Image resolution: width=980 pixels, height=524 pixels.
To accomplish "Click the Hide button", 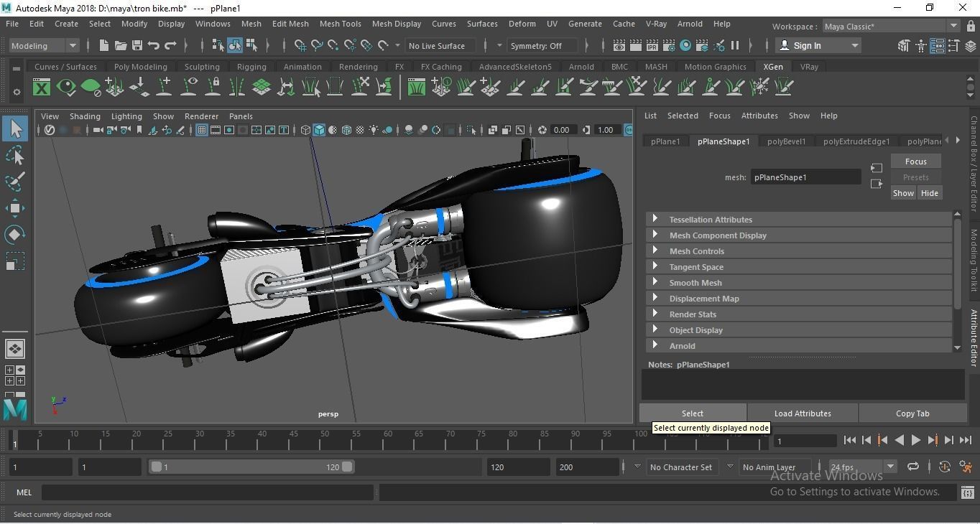I will tap(929, 193).
